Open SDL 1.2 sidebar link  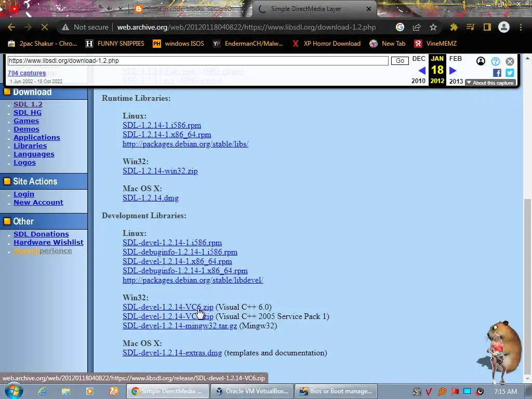[28, 104]
